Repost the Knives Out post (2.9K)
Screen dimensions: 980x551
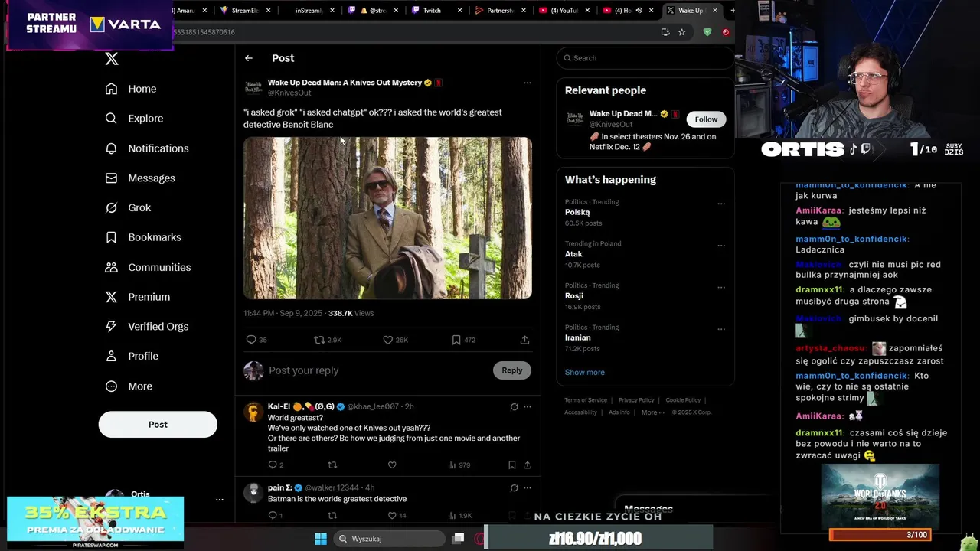328,340
